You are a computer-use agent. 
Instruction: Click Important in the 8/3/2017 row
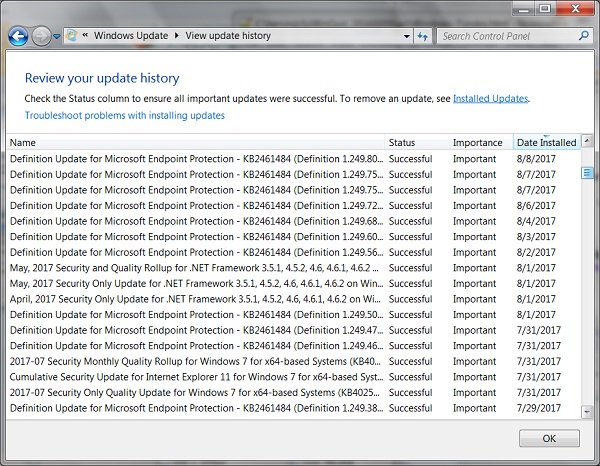tap(474, 237)
